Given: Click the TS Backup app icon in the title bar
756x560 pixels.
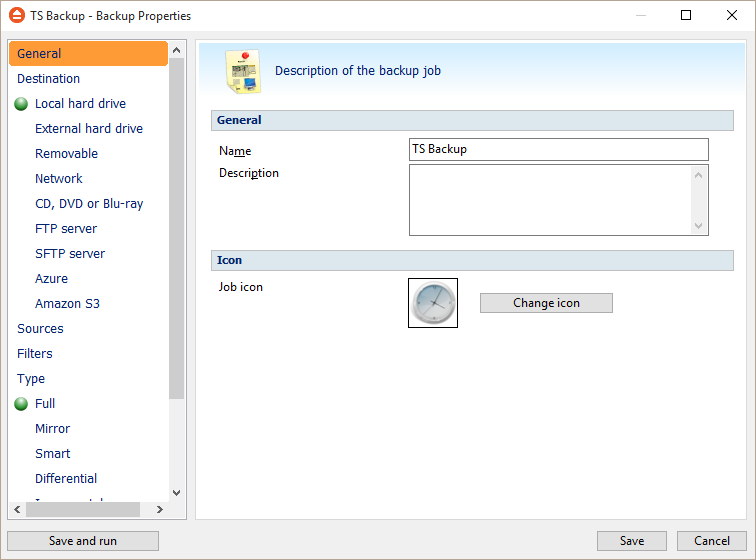Looking at the screenshot, I should (17, 15).
